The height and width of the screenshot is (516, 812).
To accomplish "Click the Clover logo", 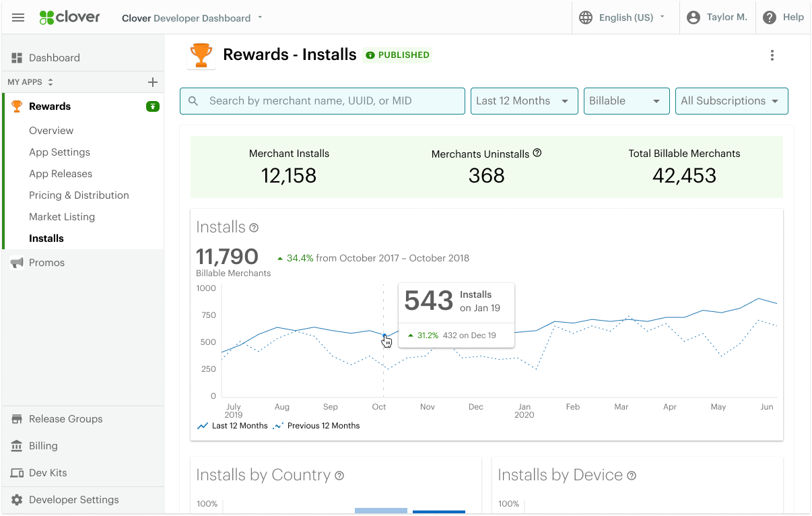I will pos(69,18).
